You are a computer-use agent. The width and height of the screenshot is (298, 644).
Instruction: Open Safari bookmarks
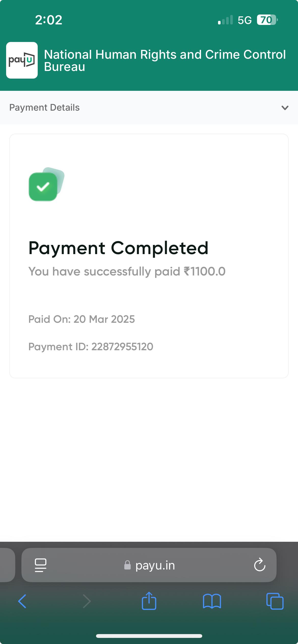point(212,601)
